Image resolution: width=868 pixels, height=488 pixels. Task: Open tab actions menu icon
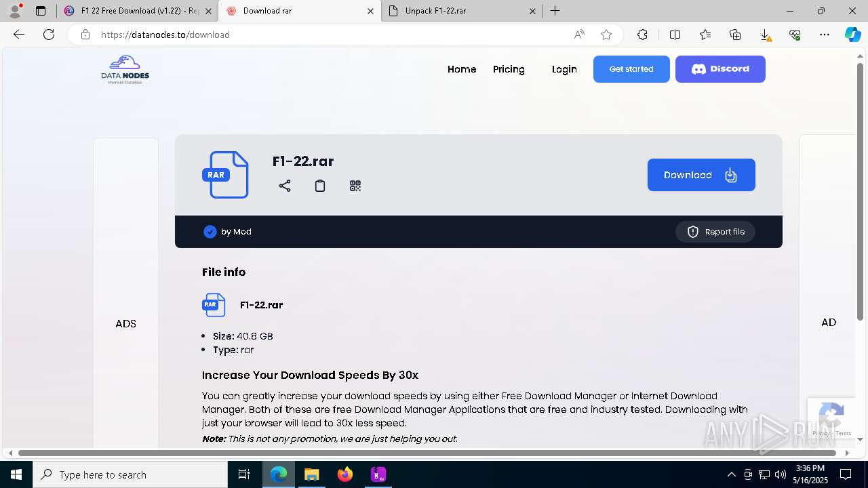click(41, 11)
